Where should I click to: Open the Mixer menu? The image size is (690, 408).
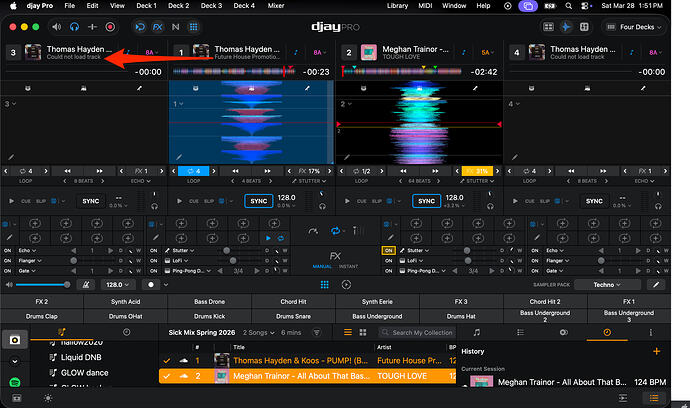tap(276, 6)
